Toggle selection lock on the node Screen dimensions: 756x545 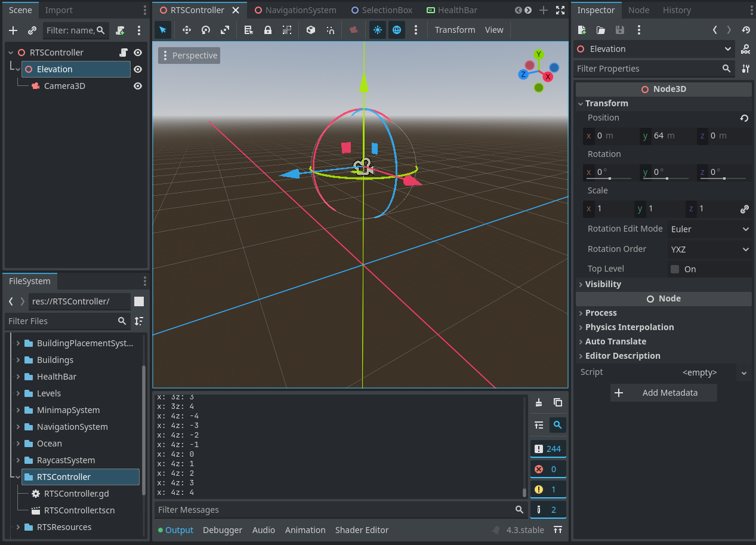[268, 29]
